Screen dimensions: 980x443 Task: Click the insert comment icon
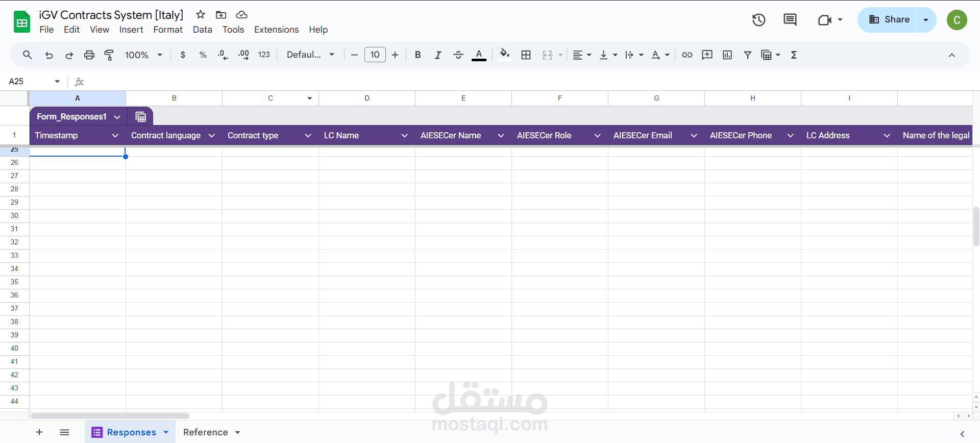[707, 55]
